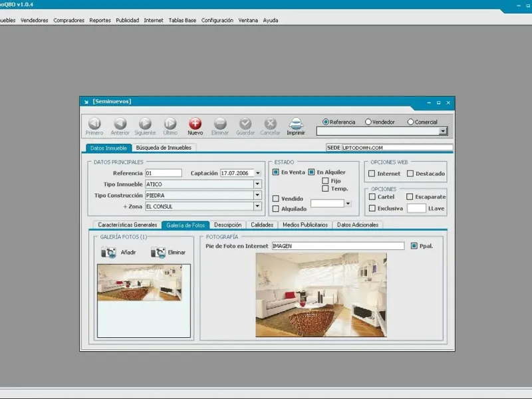The height and width of the screenshot is (399, 532).
Task: Select the Vendedor radio button
Action: [368, 122]
